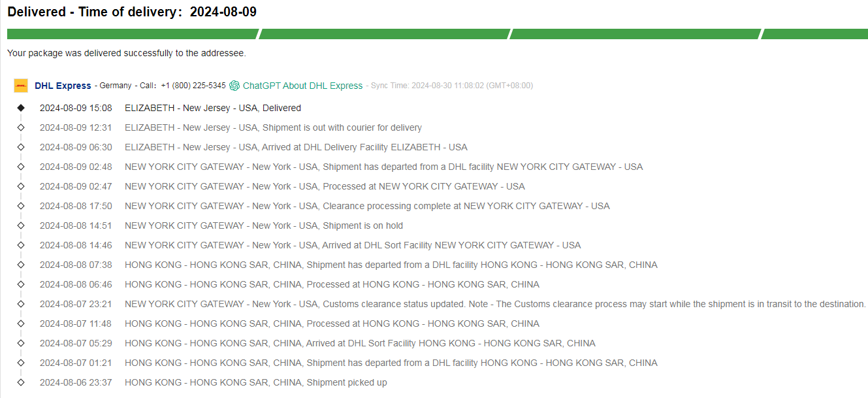Click the third green progress bar segment
868x398 pixels.
[634, 34]
